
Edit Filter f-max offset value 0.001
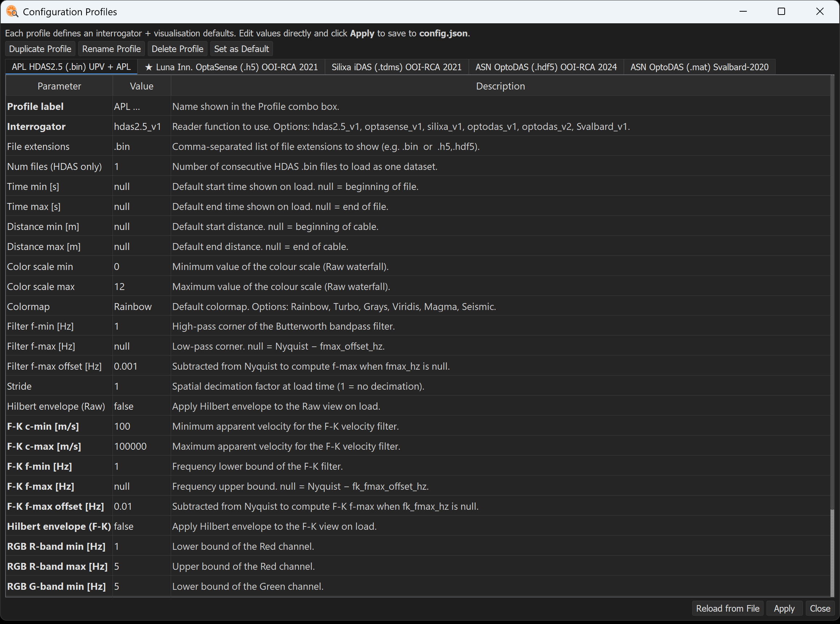click(x=142, y=366)
